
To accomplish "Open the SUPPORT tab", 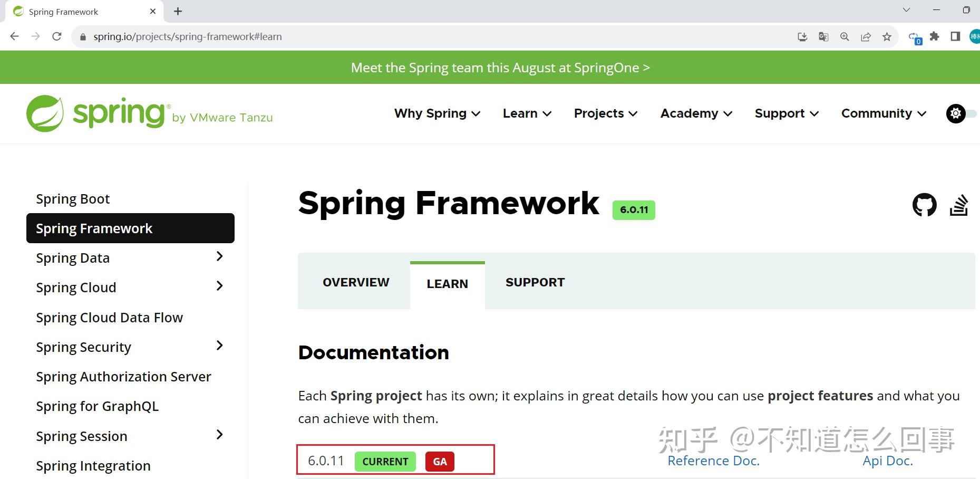I will pos(535,282).
